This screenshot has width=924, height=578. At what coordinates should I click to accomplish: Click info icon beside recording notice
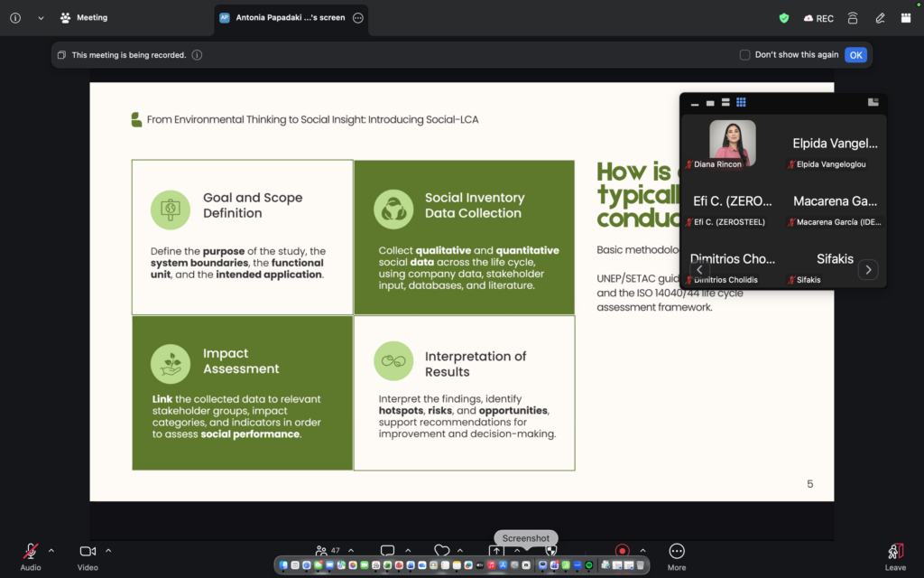pos(197,55)
